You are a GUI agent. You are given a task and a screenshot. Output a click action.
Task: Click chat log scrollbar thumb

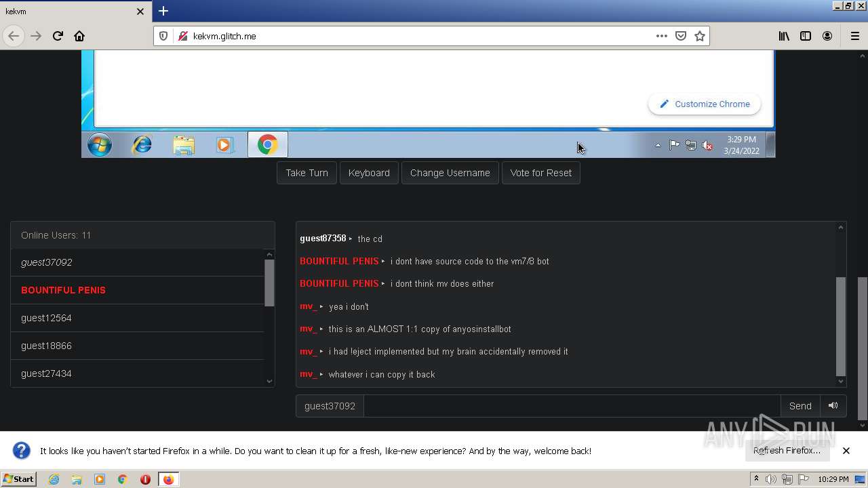pos(841,326)
